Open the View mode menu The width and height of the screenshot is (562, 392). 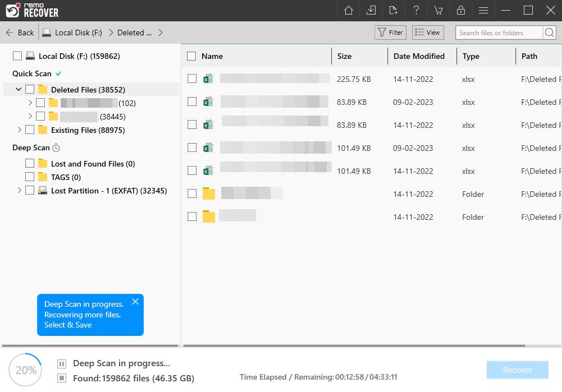(x=427, y=33)
